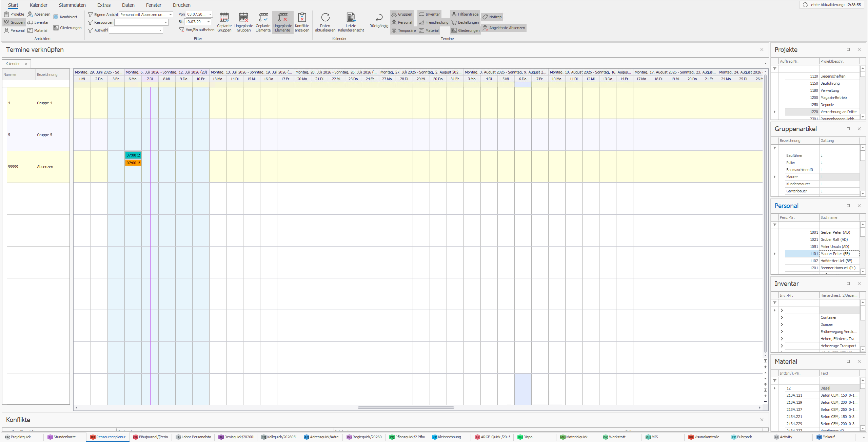
Task: Open the Kalender ribbon tab
Action: 39,5
